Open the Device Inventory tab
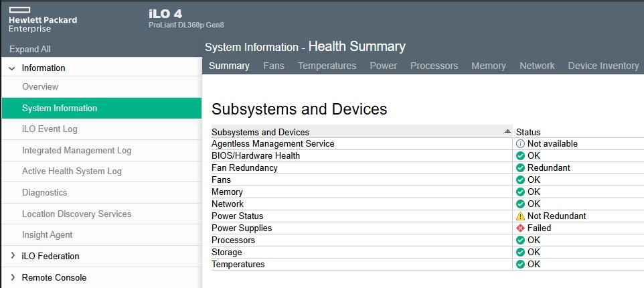The height and width of the screenshot is (288, 644). (603, 66)
